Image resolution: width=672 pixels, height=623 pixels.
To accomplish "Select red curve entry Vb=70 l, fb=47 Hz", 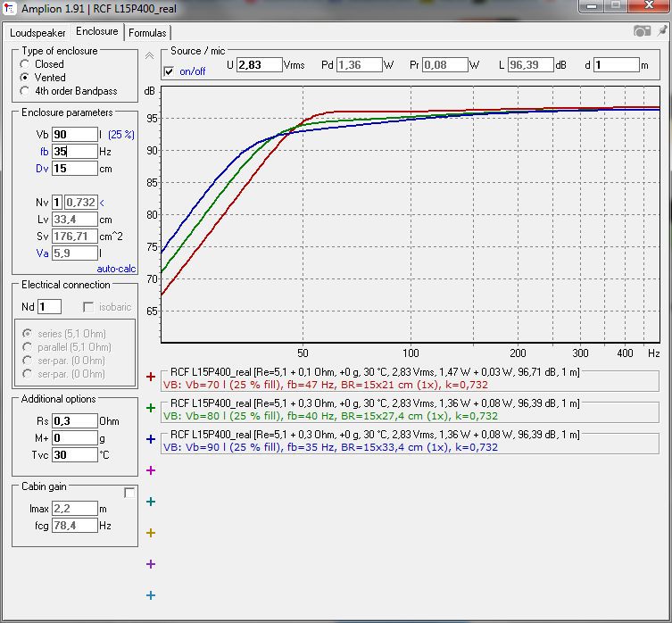I will 411,379.
